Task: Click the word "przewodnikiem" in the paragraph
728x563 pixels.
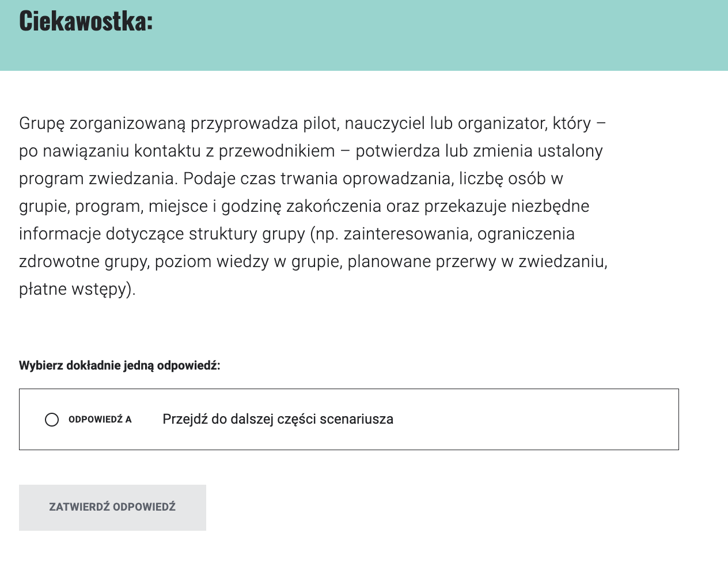Action: coord(276,151)
